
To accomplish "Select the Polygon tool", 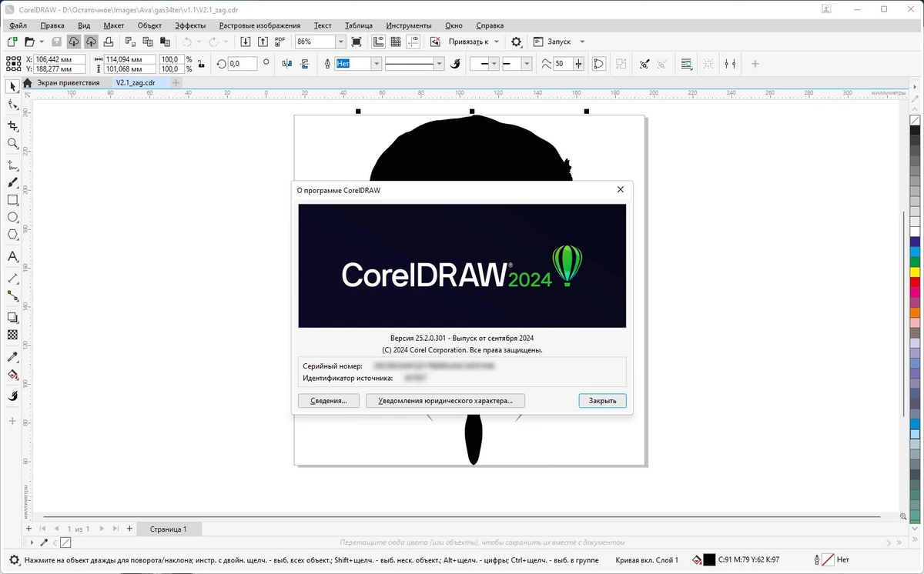I will [x=12, y=235].
